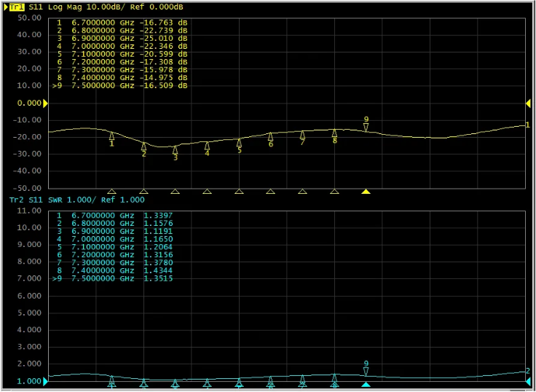Click marker 2 readout -22.739 dB
Viewport: 536px width, 392px height.
tap(163, 31)
